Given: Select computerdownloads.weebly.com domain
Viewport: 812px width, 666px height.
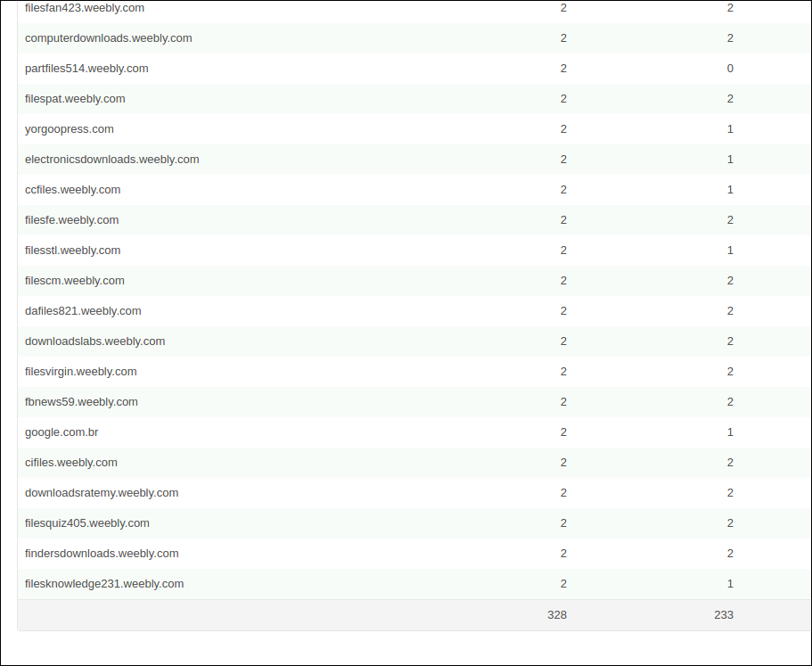Looking at the screenshot, I should [108, 38].
